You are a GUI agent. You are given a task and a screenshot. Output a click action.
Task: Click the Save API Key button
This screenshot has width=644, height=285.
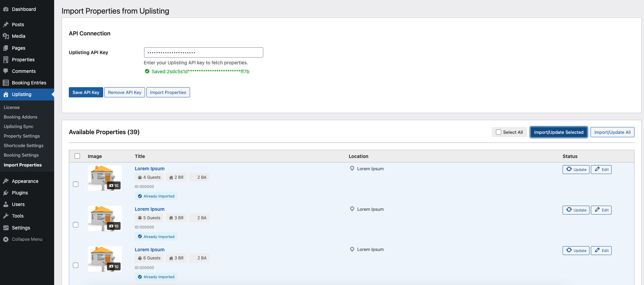(x=86, y=92)
